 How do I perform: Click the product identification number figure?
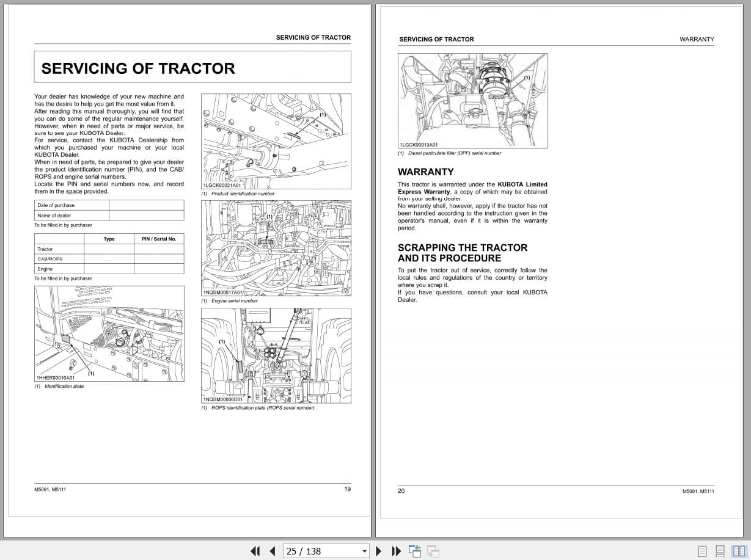coord(276,140)
